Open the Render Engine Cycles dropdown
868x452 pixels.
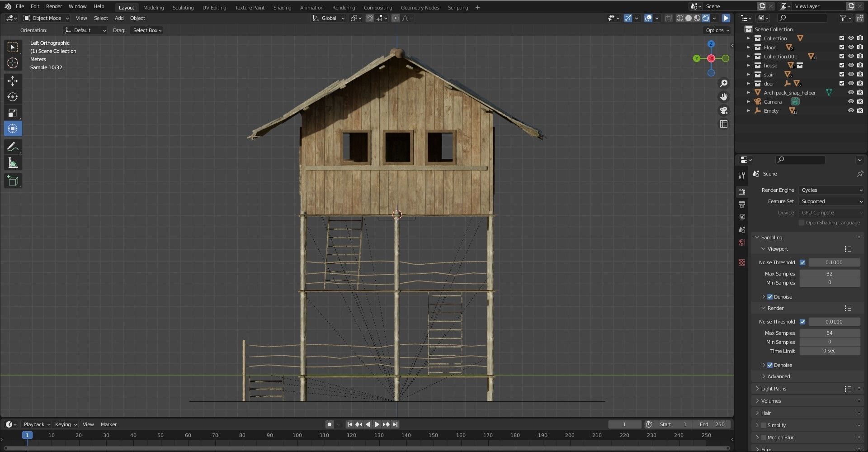(x=831, y=190)
